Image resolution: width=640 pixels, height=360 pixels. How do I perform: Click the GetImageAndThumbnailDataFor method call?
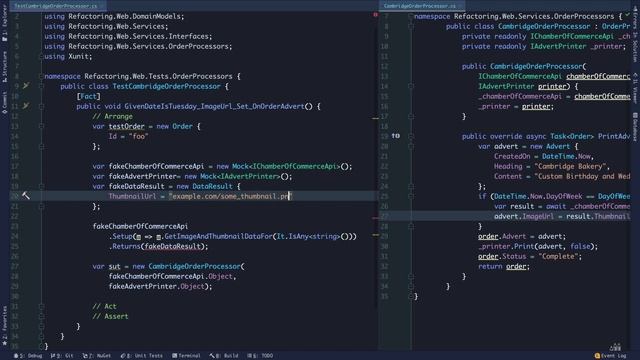[218, 236]
